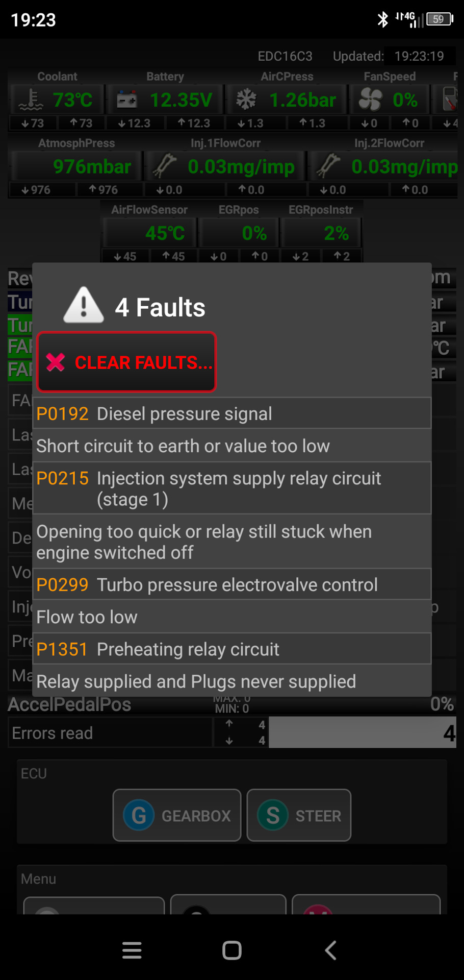Tap the EGRpos 0% gauge
The image size is (464, 980).
[x=239, y=233]
